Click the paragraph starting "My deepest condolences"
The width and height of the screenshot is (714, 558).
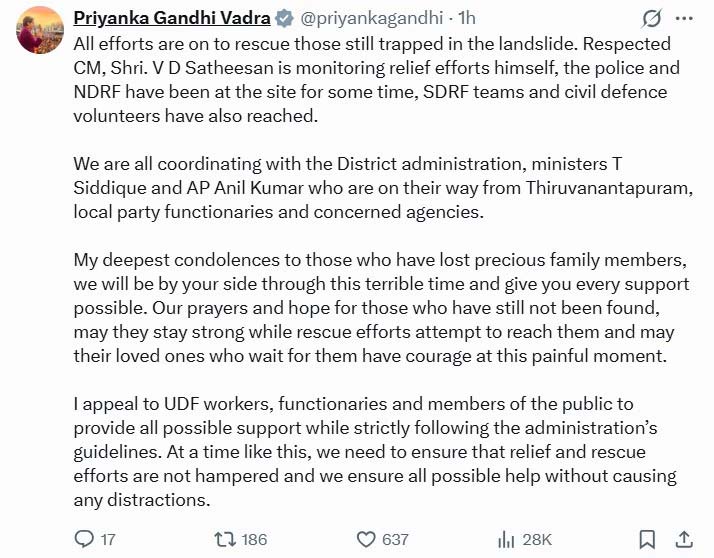click(x=382, y=308)
